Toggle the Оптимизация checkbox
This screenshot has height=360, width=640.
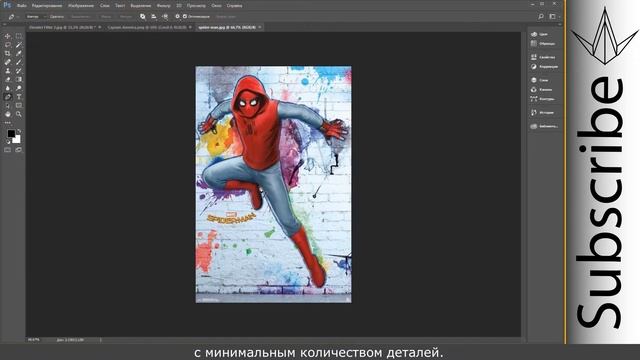185,17
